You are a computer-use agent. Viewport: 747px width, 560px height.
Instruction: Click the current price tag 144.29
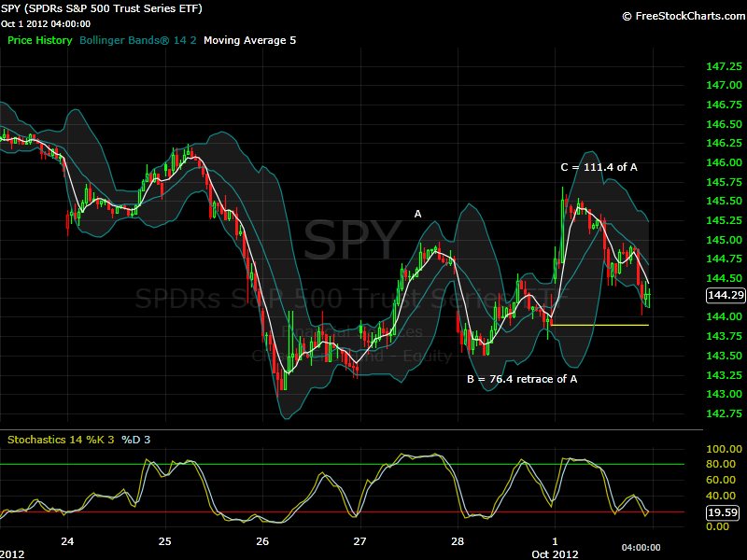726,295
